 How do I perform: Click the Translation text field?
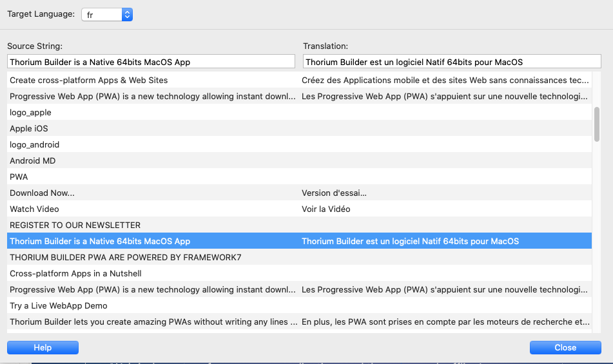click(x=451, y=62)
